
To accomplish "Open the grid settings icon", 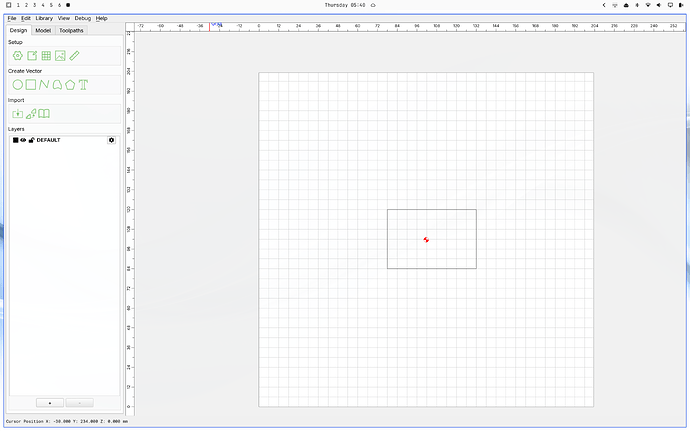I will click(x=46, y=56).
